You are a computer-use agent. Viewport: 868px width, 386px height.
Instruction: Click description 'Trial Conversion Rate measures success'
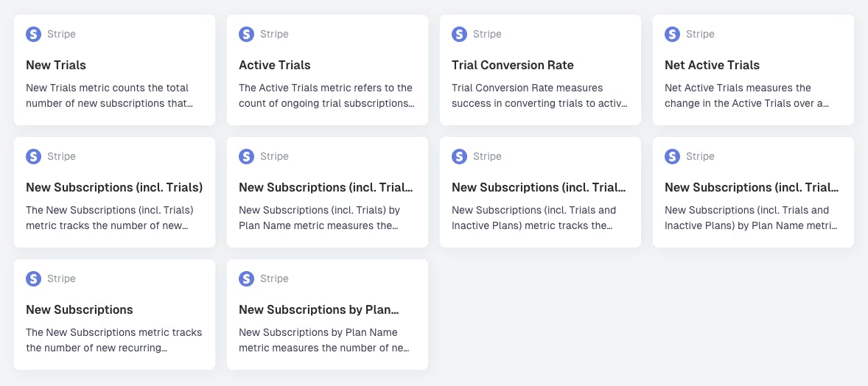pos(539,95)
